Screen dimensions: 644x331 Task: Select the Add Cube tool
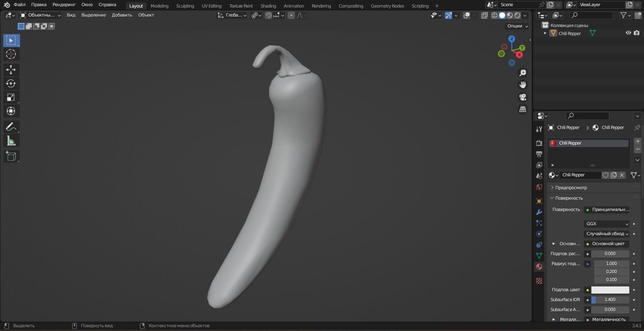pos(11,156)
